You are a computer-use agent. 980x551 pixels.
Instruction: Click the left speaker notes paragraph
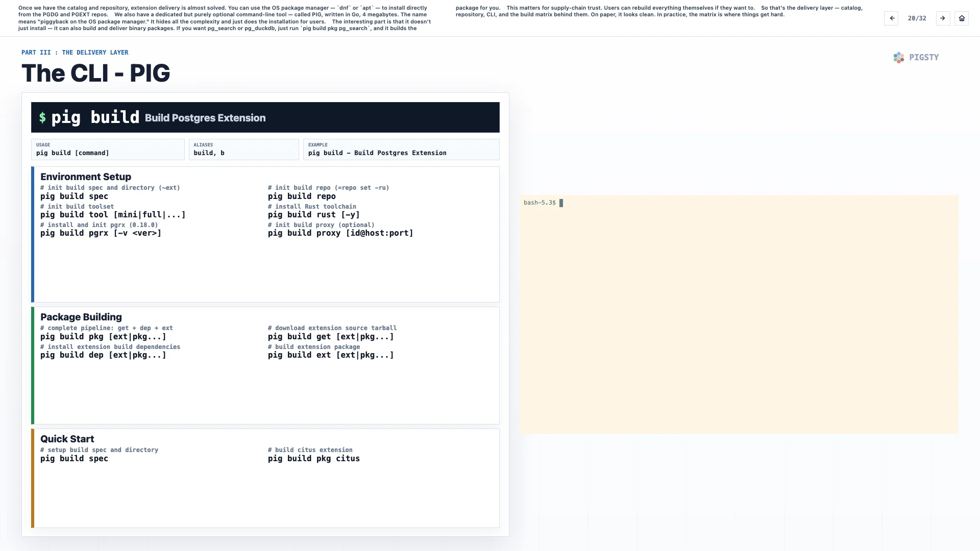point(225,18)
